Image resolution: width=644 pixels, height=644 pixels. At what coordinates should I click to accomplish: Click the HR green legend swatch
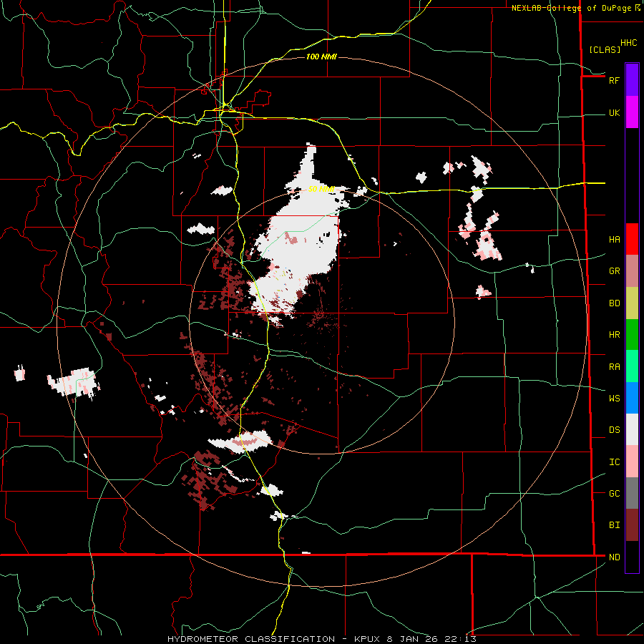click(x=632, y=334)
